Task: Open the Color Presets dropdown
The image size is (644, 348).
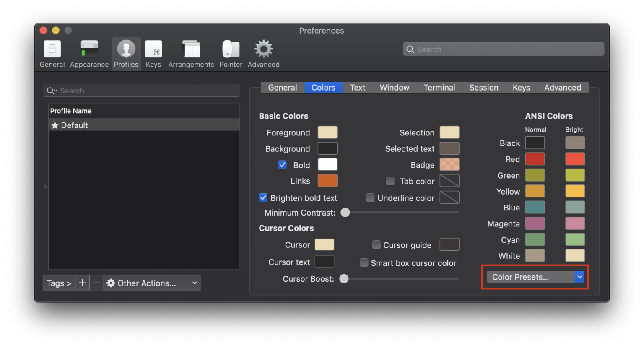Action: 535,277
